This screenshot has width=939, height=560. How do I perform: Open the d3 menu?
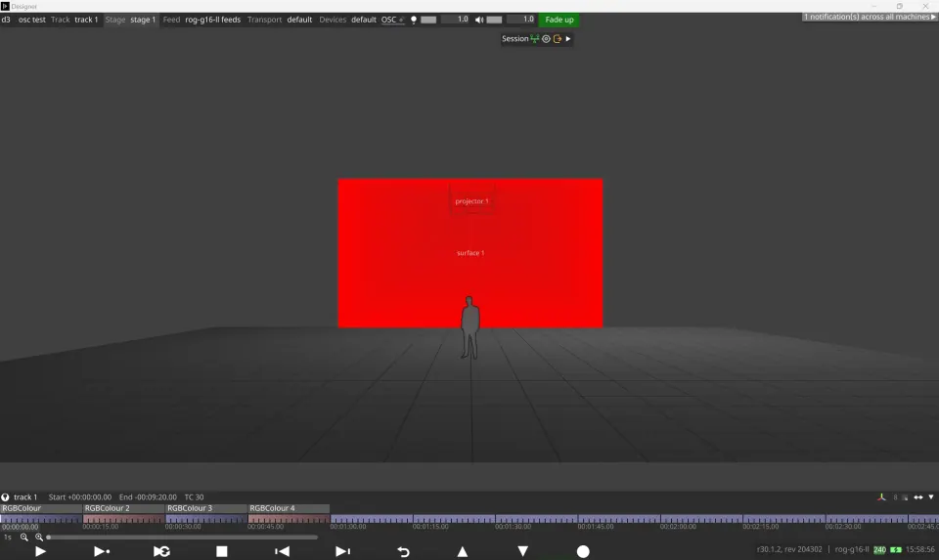[6, 20]
